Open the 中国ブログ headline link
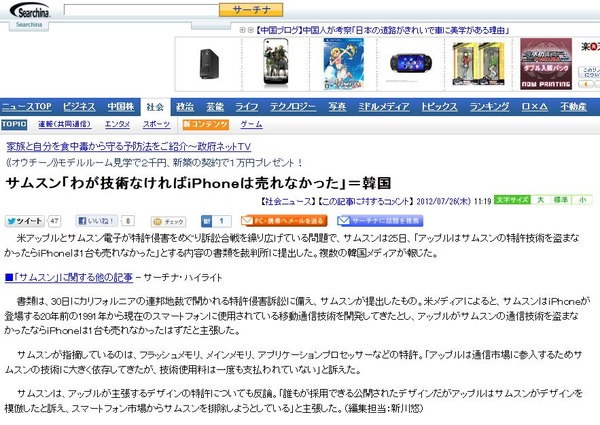The height and width of the screenshot is (425, 600). pos(382,30)
